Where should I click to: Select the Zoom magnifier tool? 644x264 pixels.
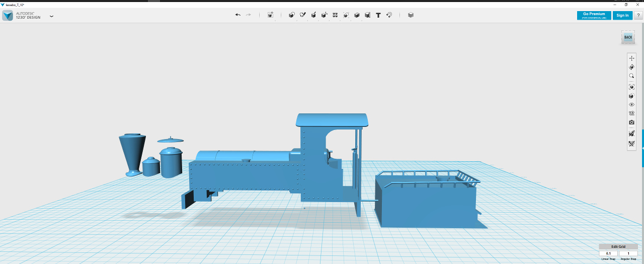[x=632, y=76]
